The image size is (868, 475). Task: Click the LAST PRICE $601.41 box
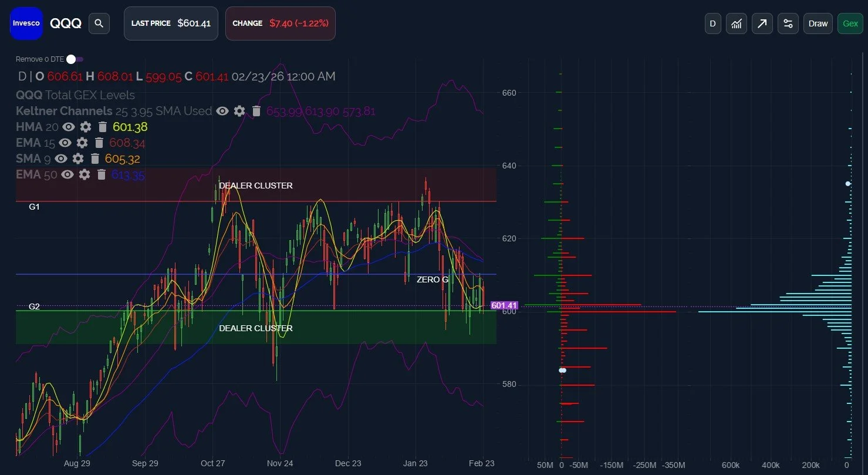tap(171, 23)
